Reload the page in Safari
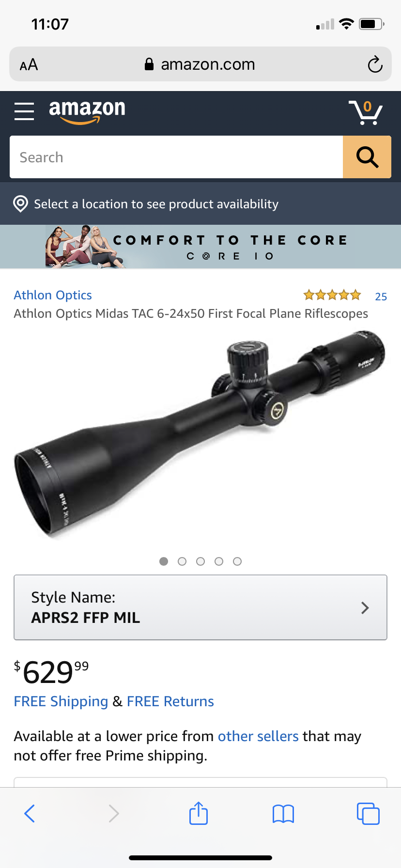The height and width of the screenshot is (868, 401). (375, 64)
